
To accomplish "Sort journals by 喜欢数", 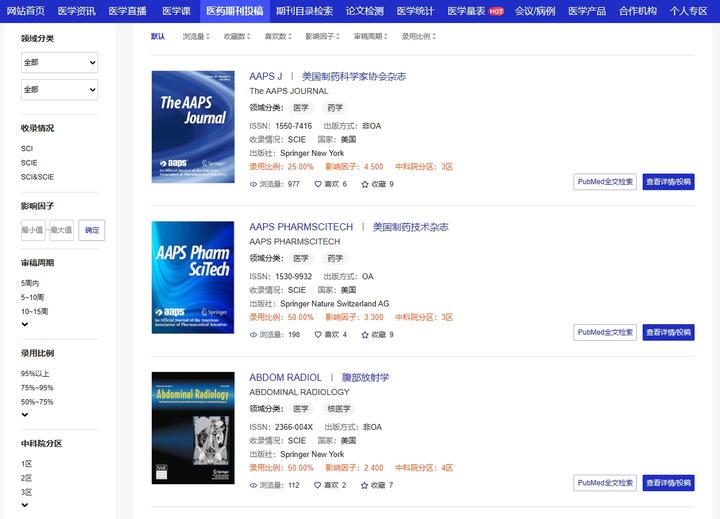I will pos(278,36).
